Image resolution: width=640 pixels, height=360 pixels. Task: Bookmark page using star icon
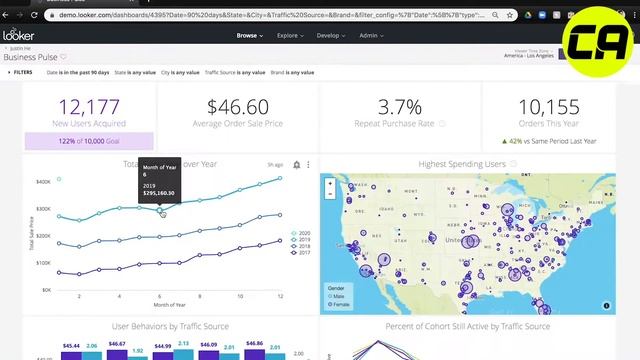(510, 15)
